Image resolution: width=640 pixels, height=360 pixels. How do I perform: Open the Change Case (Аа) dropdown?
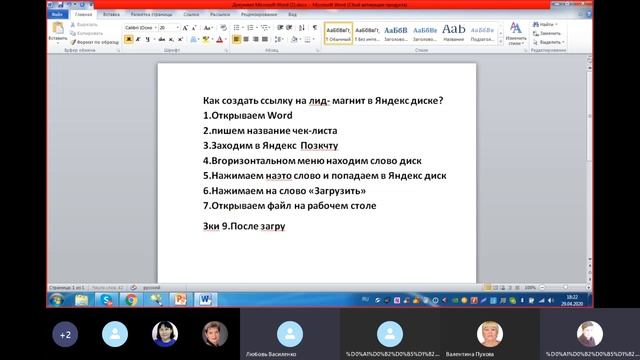[208, 28]
